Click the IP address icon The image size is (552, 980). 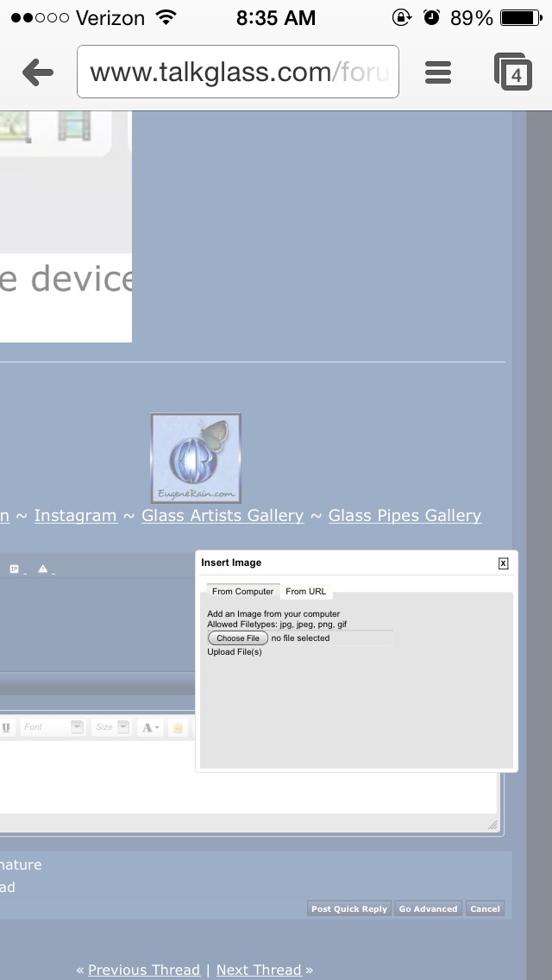(15, 569)
